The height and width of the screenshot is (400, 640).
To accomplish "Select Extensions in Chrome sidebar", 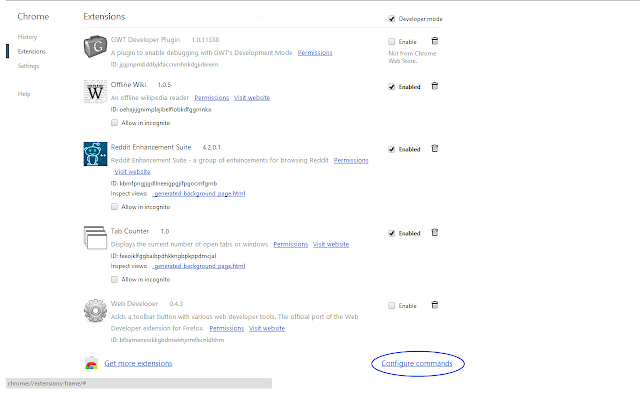I will [31, 51].
